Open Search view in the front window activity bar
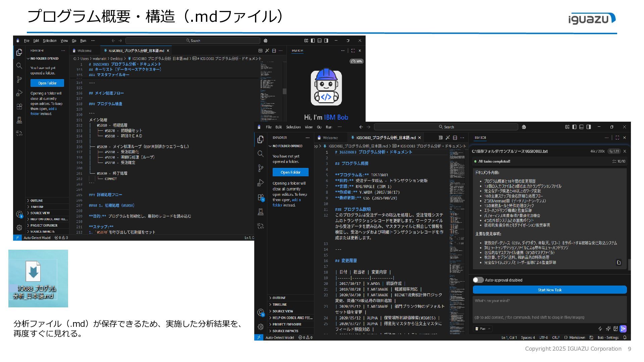This screenshot has height=362, width=644. tap(261, 154)
